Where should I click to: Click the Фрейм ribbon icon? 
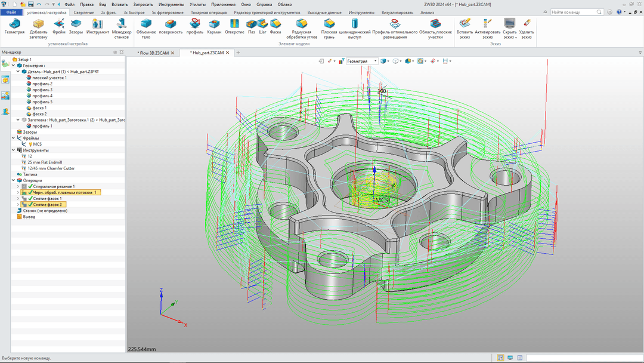pyautogui.click(x=59, y=24)
